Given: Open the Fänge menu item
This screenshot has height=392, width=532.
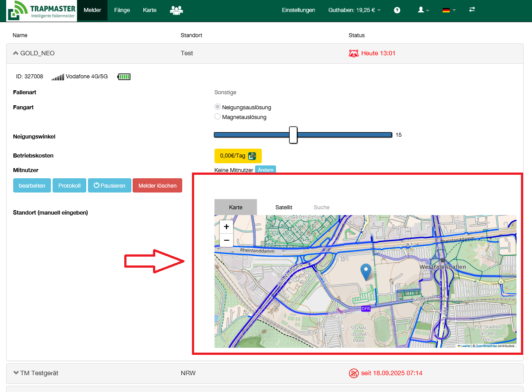Looking at the screenshot, I should 122,10.
